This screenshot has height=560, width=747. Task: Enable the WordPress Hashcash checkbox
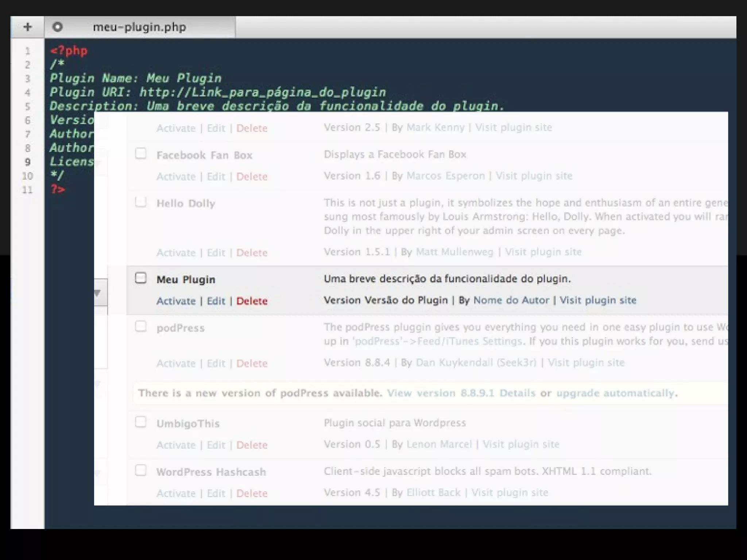tap(141, 470)
